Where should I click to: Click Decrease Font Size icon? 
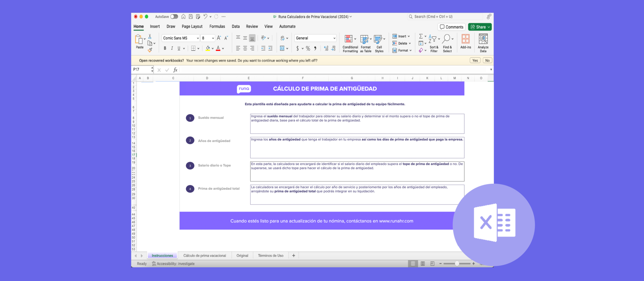[x=226, y=38]
